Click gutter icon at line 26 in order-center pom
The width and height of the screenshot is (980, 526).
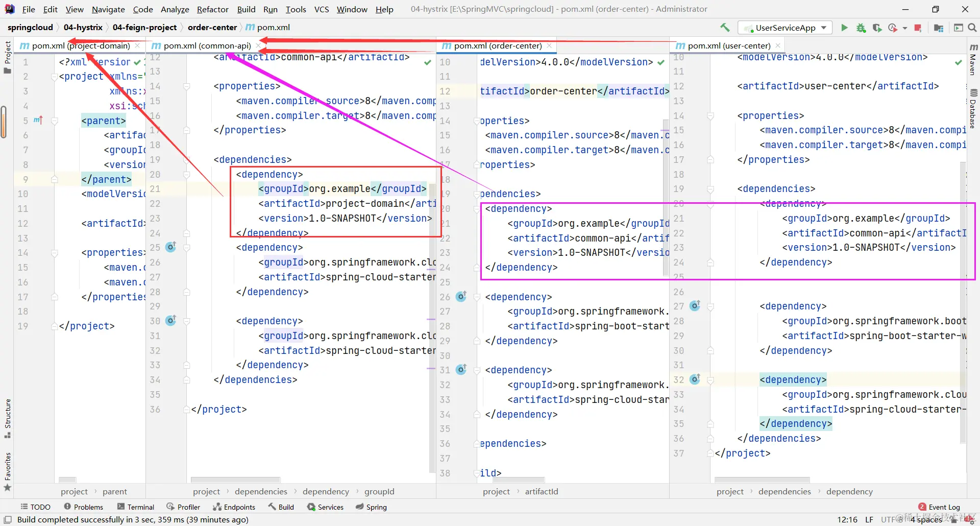pos(461,296)
